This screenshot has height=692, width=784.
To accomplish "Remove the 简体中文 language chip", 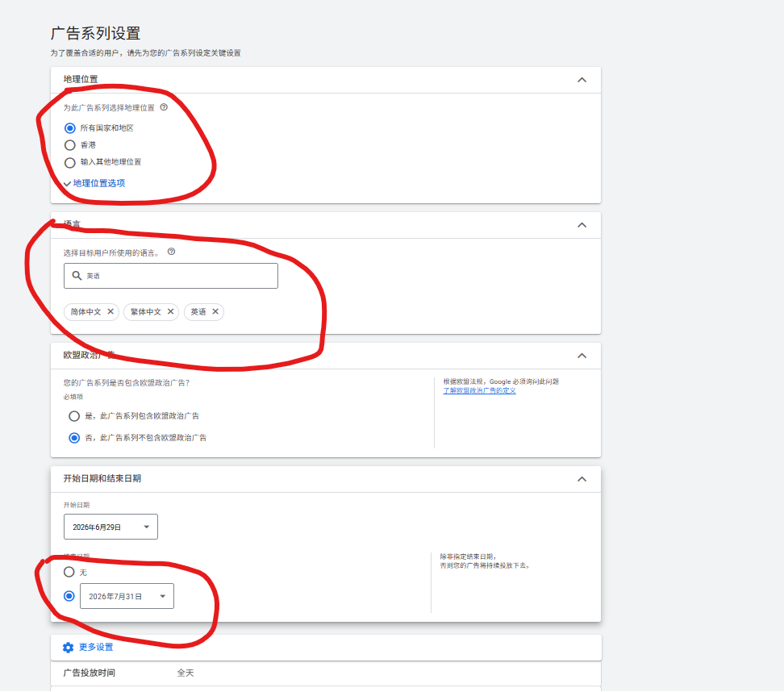I will 111,311.
